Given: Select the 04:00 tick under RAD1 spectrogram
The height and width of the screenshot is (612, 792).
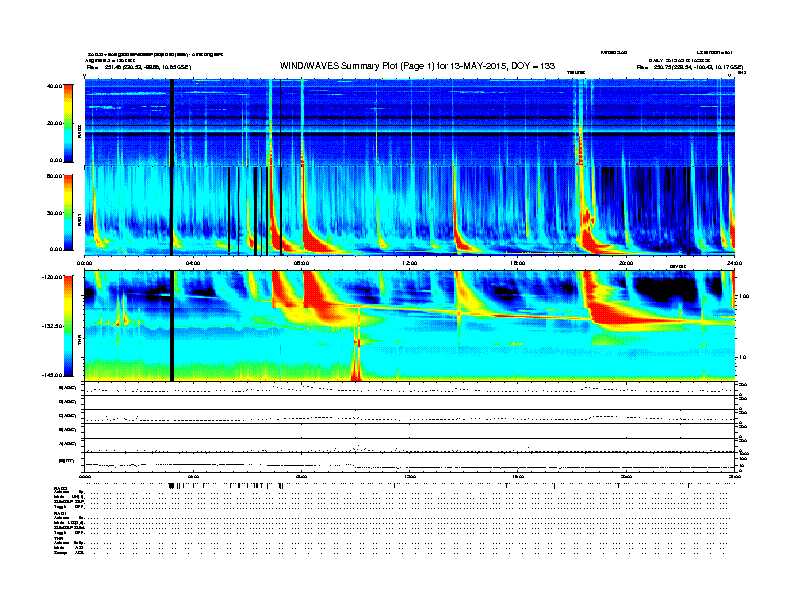Looking at the screenshot, I should 193,263.
